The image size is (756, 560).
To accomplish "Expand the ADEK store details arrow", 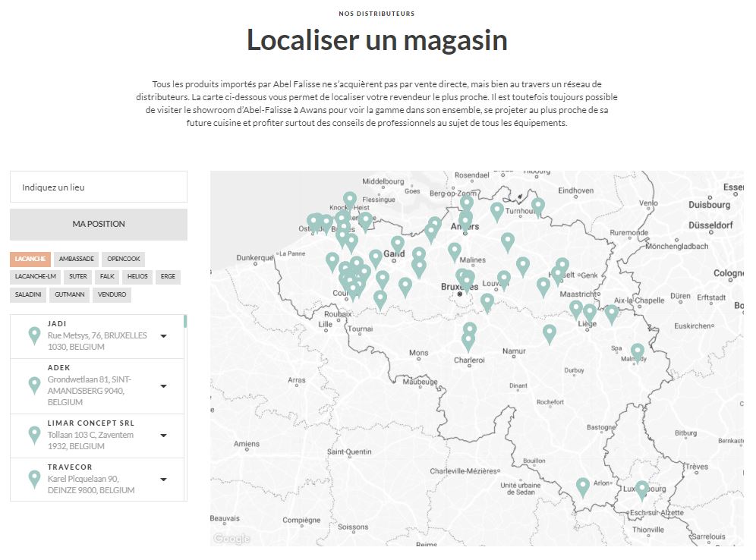I will pyautogui.click(x=163, y=386).
